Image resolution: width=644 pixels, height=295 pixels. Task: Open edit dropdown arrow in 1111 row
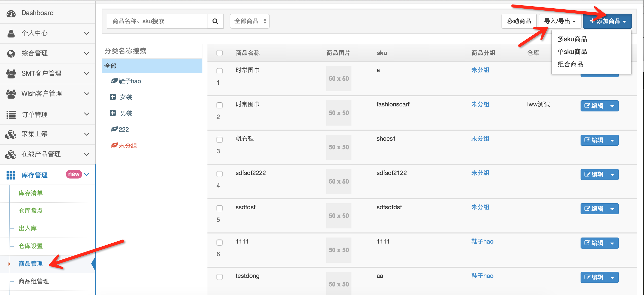point(612,243)
